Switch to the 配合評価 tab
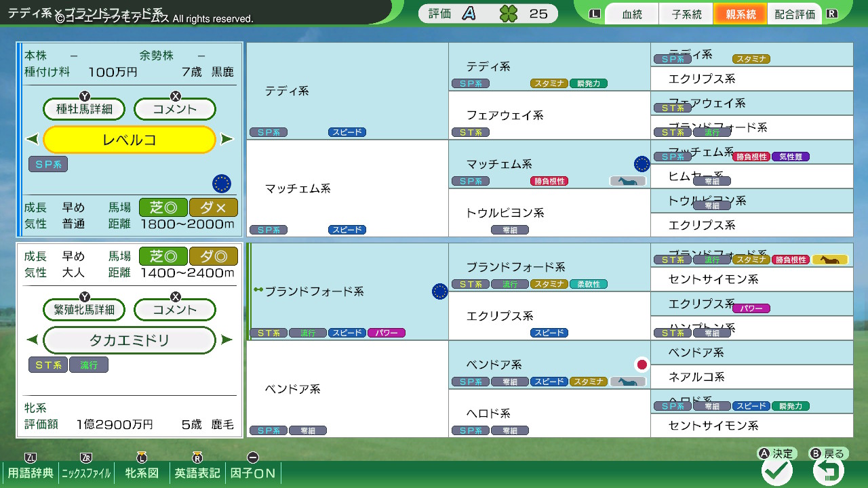This screenshot has height=488, width=868. coord(794,14)
